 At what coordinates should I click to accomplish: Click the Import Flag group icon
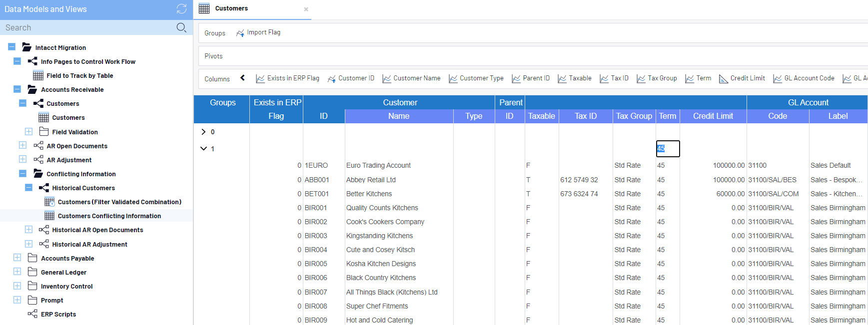240,33
